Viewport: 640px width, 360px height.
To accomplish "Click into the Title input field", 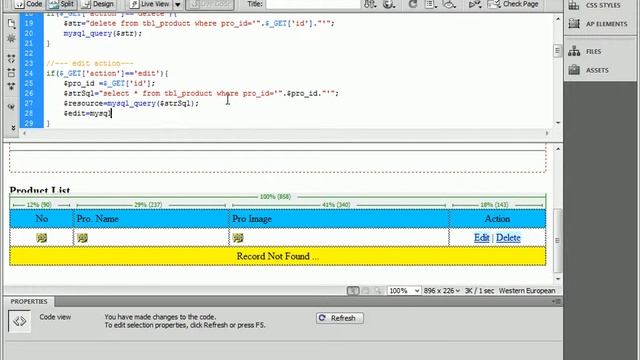I will [313, 4].
